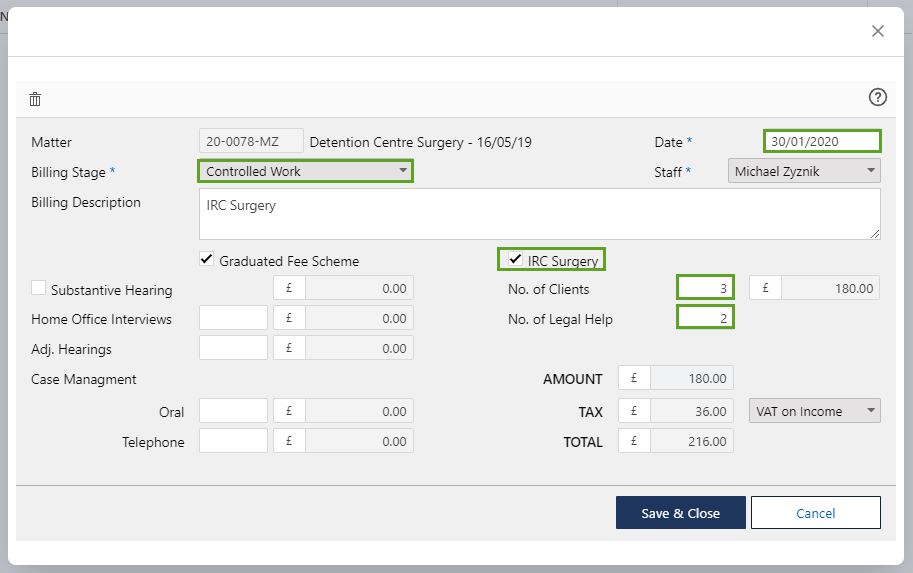Click the Oral case management field
The width and height of the screenshot is (913, 573).
(x=233, y=411)
